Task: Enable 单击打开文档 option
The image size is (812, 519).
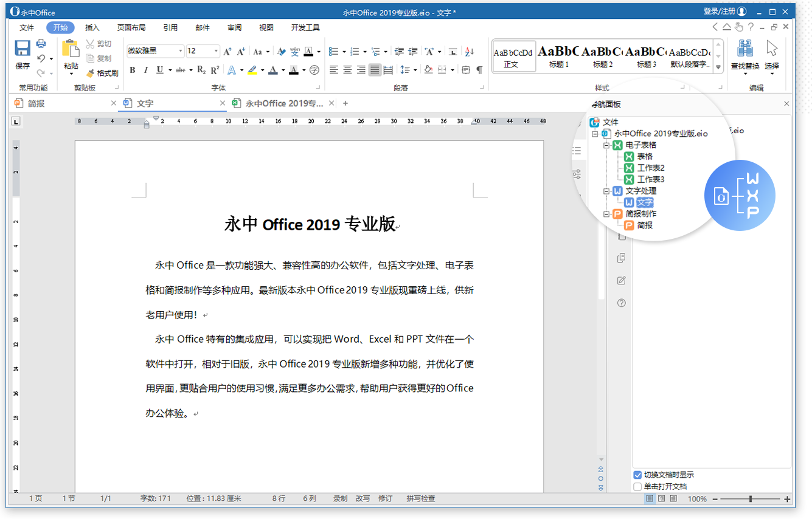Action: (637, 486)
